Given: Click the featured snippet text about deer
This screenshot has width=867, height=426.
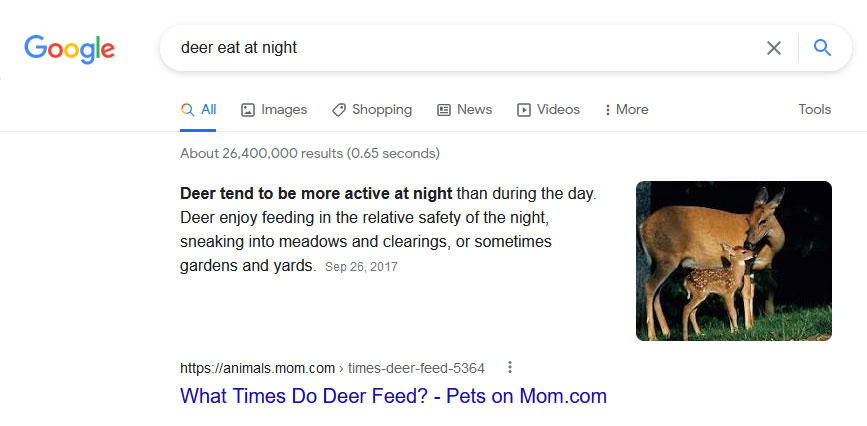Looking at the screenshot, I should (388, 230).
